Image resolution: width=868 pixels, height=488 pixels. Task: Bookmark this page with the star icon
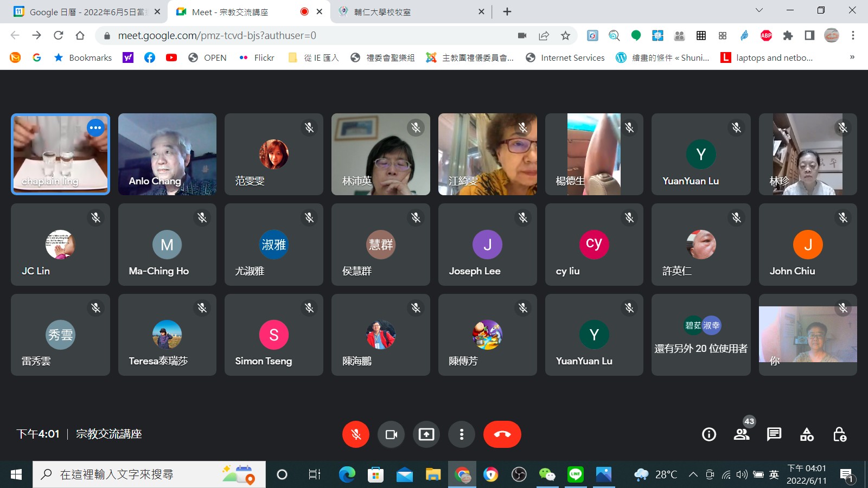point(565,36)
